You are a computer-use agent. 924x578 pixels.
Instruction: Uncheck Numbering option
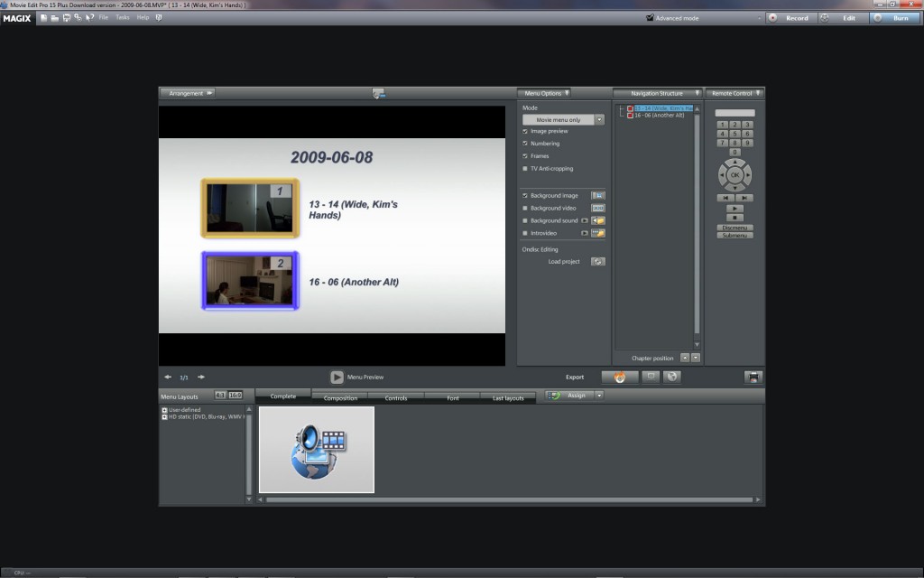(525, 144)
